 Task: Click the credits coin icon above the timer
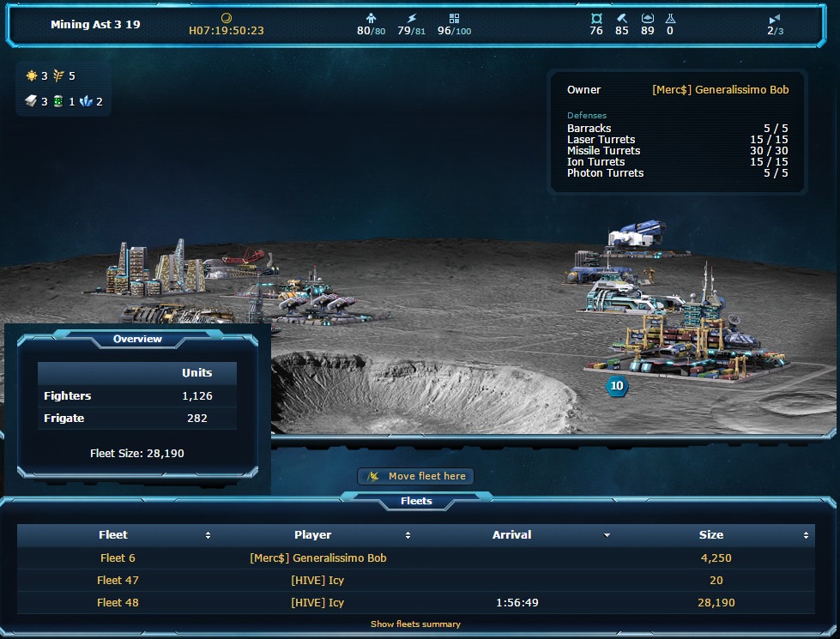pyautogui.click(x=226, y=18)
